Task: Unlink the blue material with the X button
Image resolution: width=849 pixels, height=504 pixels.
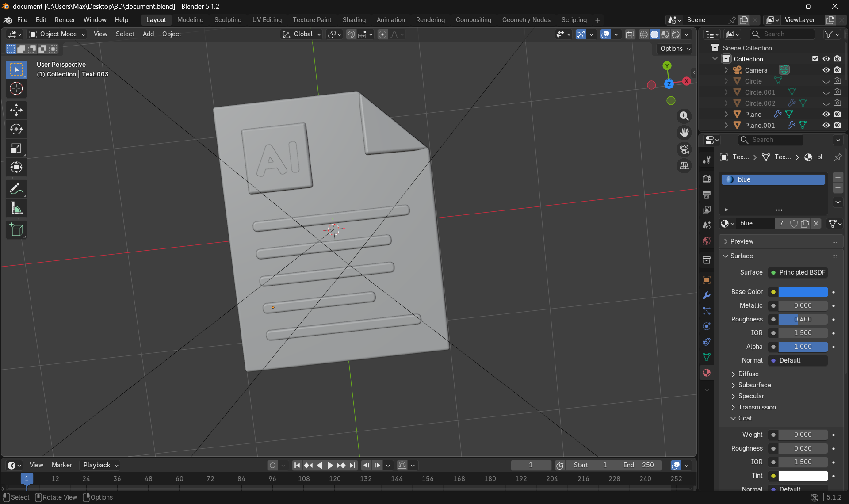Action: (816, 224)
